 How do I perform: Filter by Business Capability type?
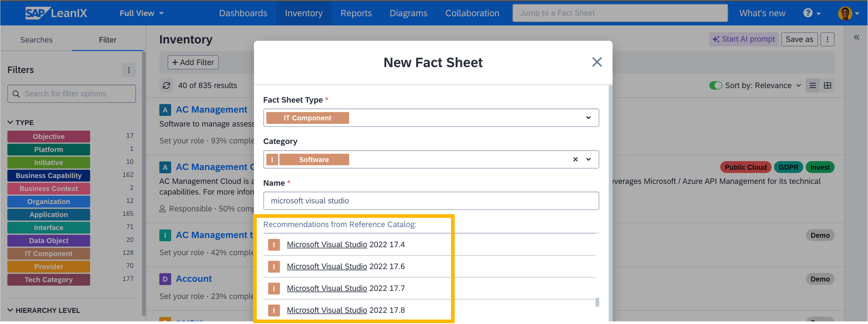[x=49, y=176]
